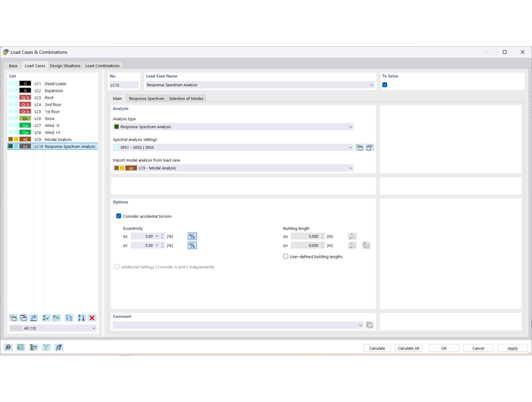
Task: Click the black G swatch of the LC1 row
Action: tap(25, 83)
